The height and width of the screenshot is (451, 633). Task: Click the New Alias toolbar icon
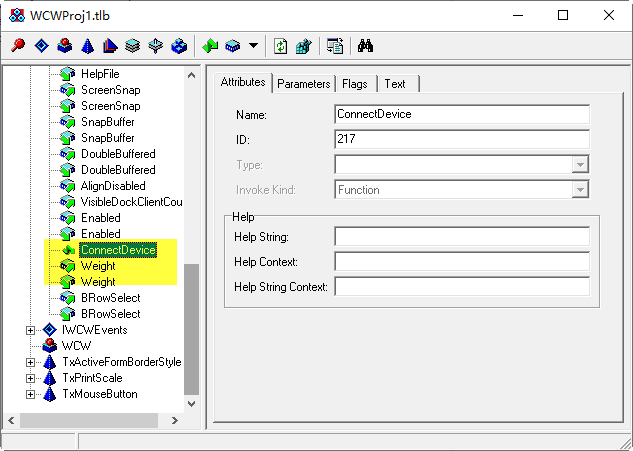(110, 46)
